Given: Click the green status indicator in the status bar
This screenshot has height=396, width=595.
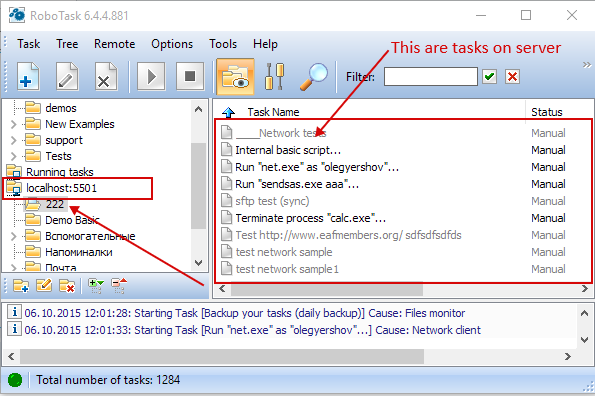Looking at the screenshot, I should (x=15, y=380).
